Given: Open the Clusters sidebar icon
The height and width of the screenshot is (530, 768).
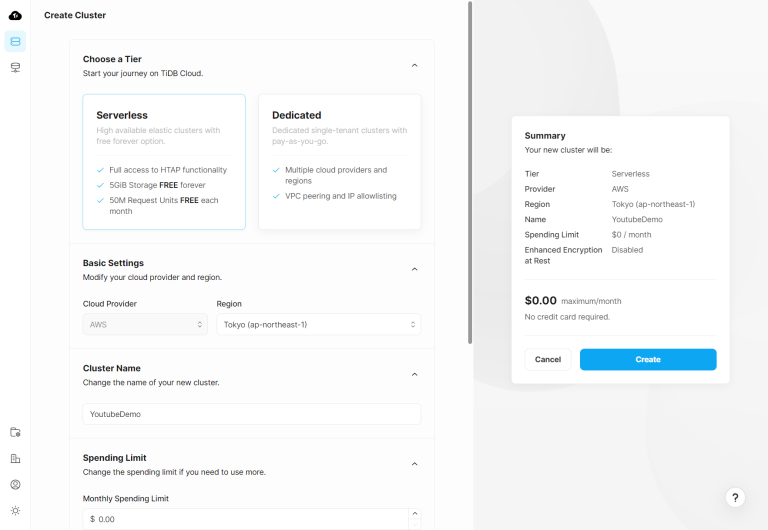Looking at the screenshot, I should (x=15, y=41).
